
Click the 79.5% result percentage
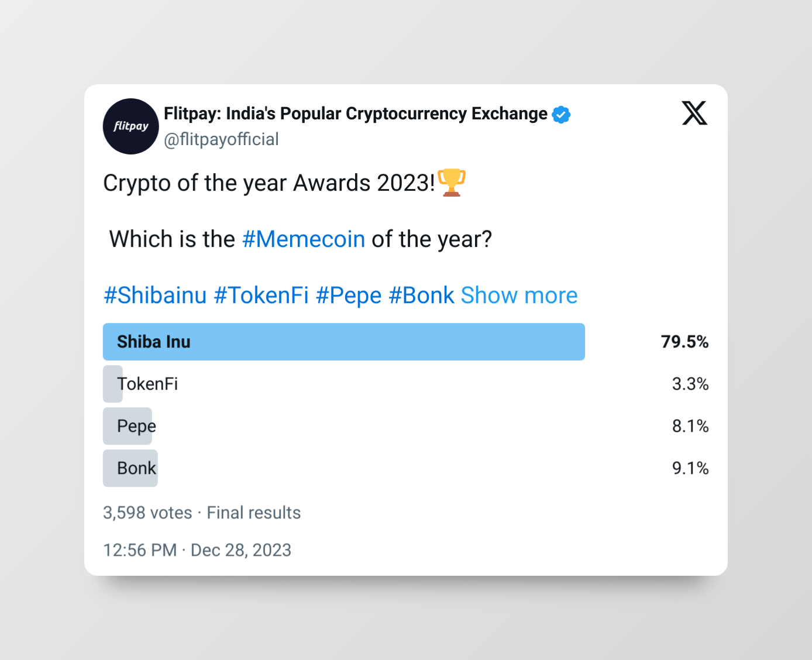click(684, 342)
